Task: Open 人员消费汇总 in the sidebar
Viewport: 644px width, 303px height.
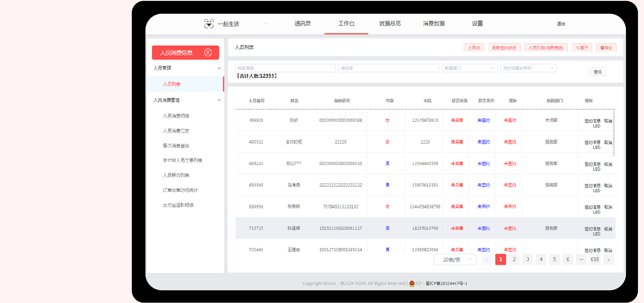Action: (176, 131)
